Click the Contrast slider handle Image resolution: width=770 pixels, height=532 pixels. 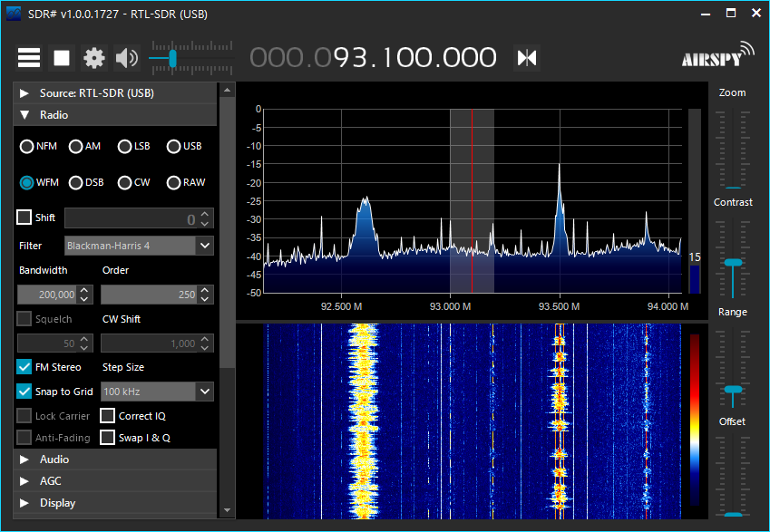pyautogui.click(x=733, y=263)
